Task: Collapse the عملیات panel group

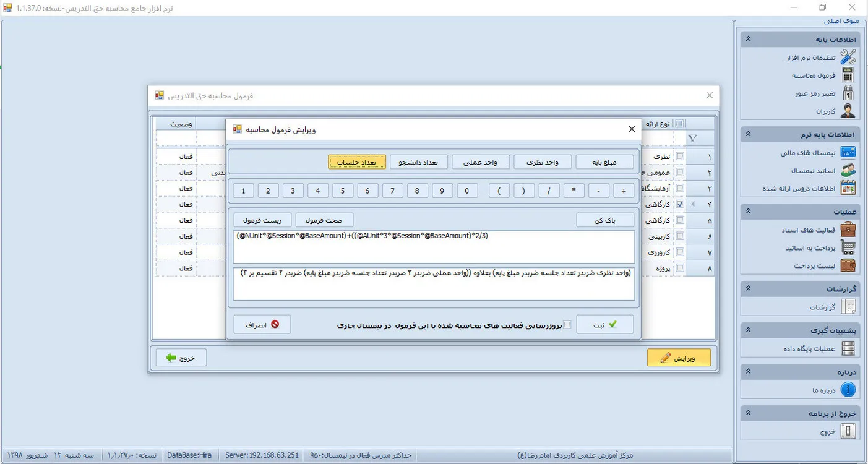Action: click(748, 212)
